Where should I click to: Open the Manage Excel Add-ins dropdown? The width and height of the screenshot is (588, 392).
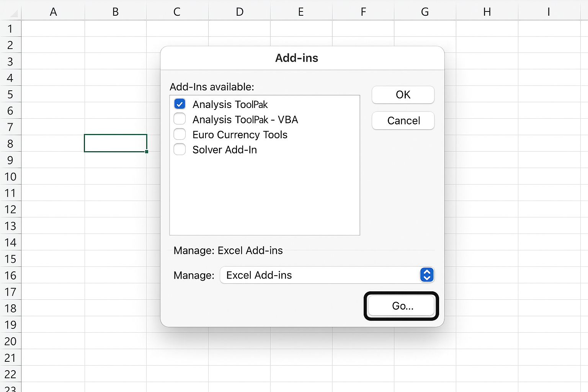[x=327, y=275]
